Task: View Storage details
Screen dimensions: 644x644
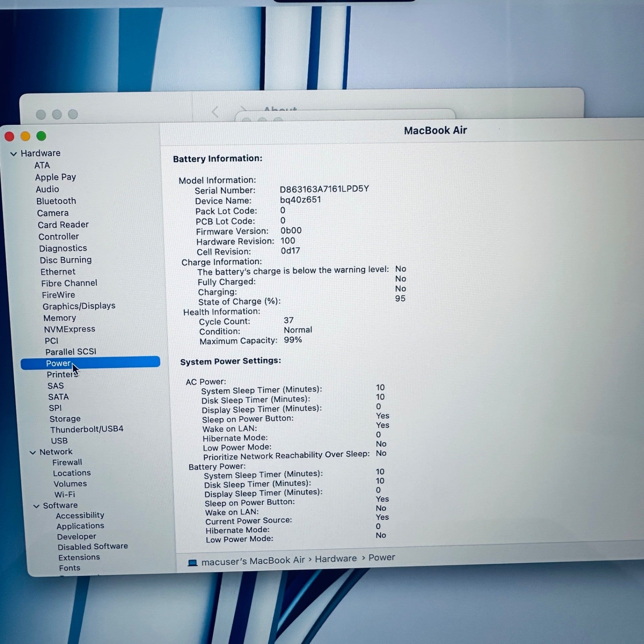Action: pyautogui.click(x=65, y=419)
